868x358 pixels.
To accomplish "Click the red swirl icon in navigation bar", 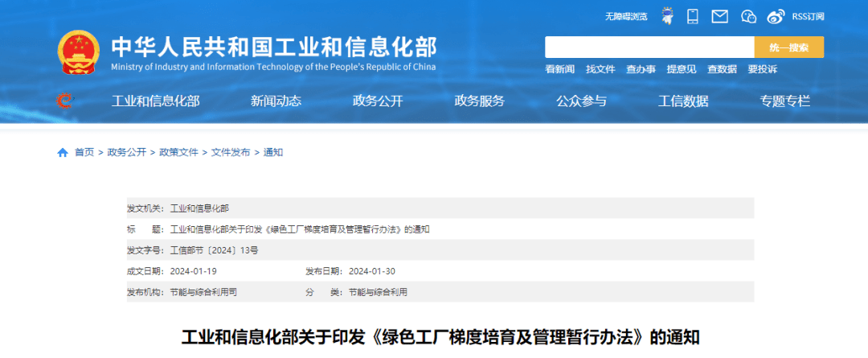I will (64, 101).
